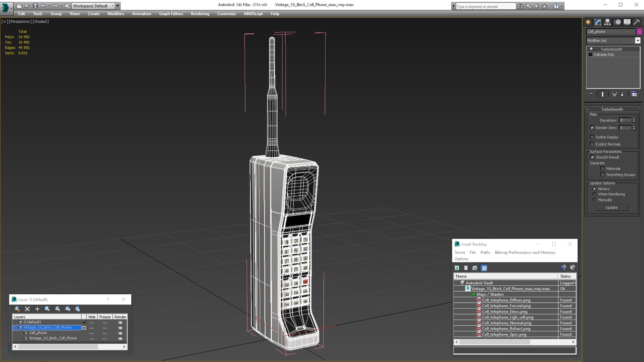The height and width of the screenshot is (362, 644).
Task: Open Undo history dropdown arrow
Action: [49, 6]
